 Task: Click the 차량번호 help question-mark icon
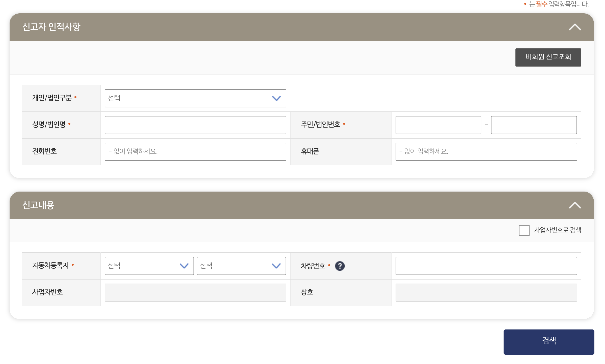coord(340,266)
